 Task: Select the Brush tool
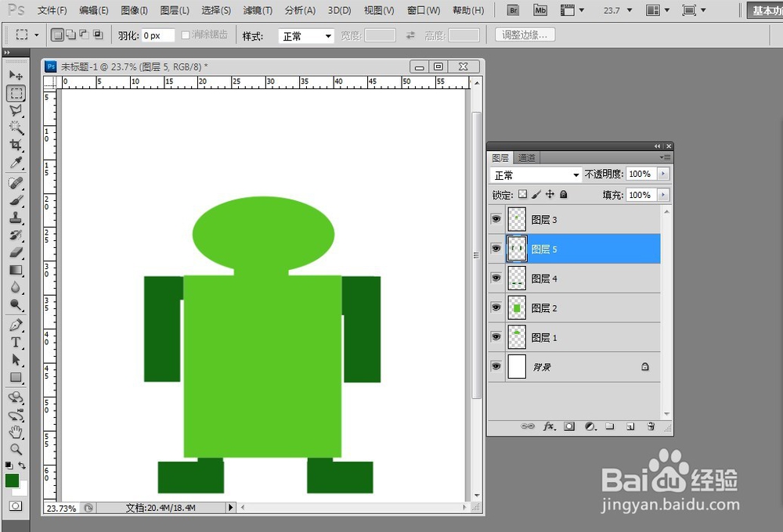16,200
